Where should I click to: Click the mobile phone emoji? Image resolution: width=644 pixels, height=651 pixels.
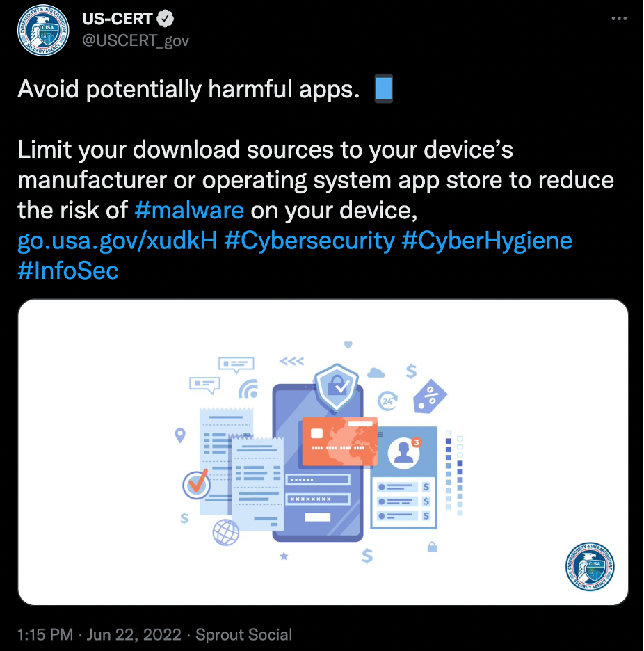384,88
